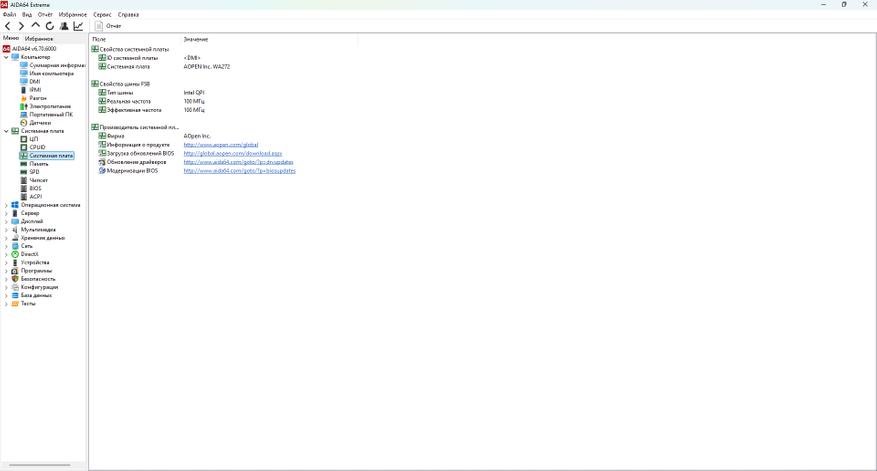
Task: Select the CPUID icon in the tree
Action: (x=23, y=147)
